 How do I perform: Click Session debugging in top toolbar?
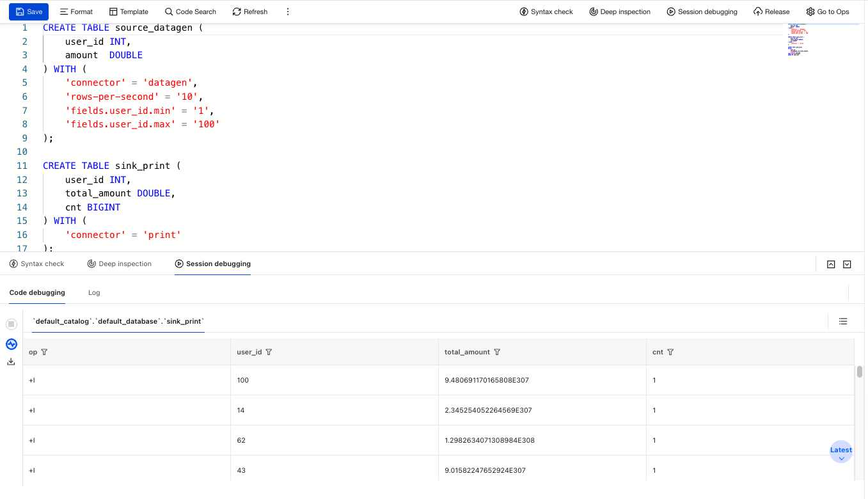(x=702, y=12)
